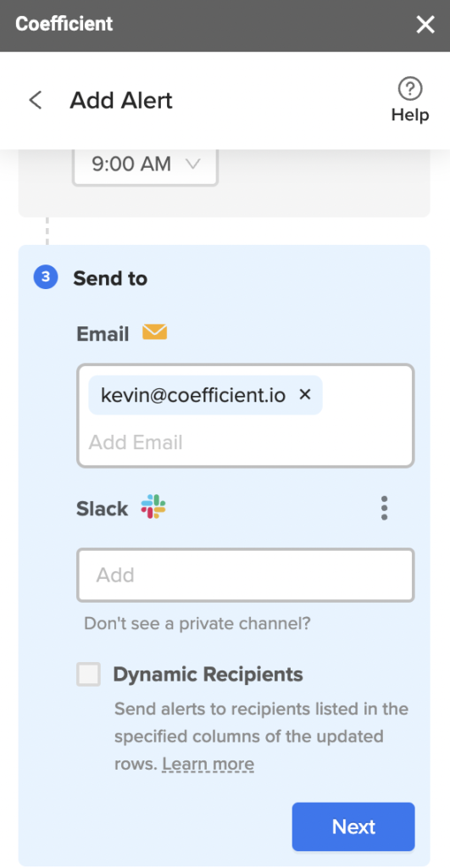Focus the Slack Add channel field
The height and width of the screenshot is (868, 450).
(x=245, y=576)
